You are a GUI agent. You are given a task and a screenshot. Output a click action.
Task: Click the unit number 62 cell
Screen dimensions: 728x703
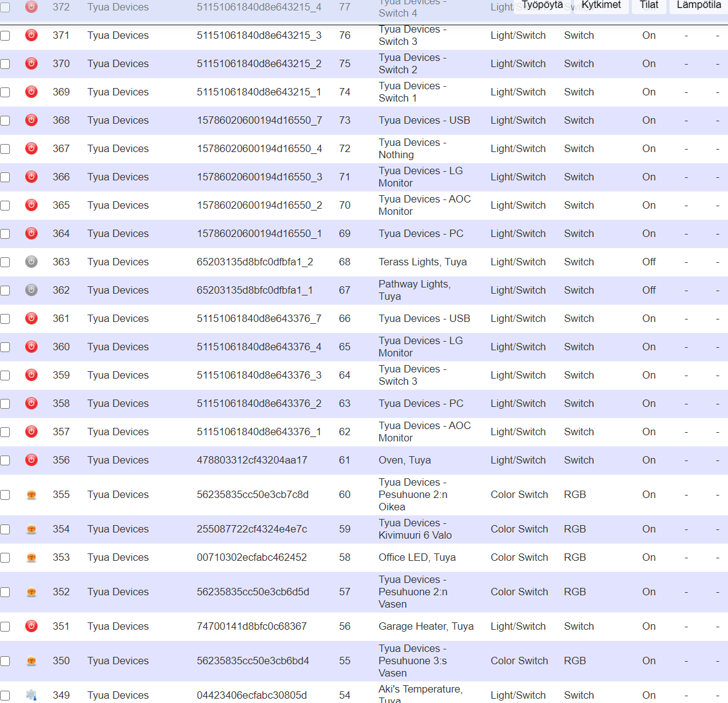tap(344, 432)
